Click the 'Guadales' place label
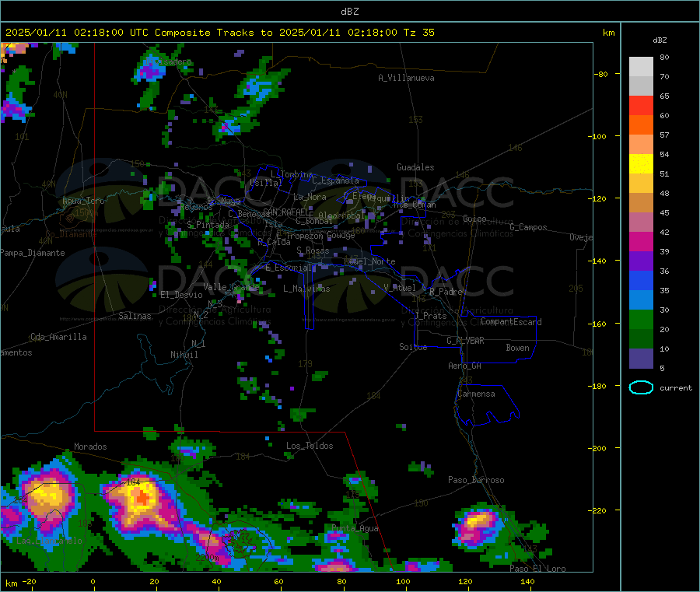 click(x=415, y=167)
